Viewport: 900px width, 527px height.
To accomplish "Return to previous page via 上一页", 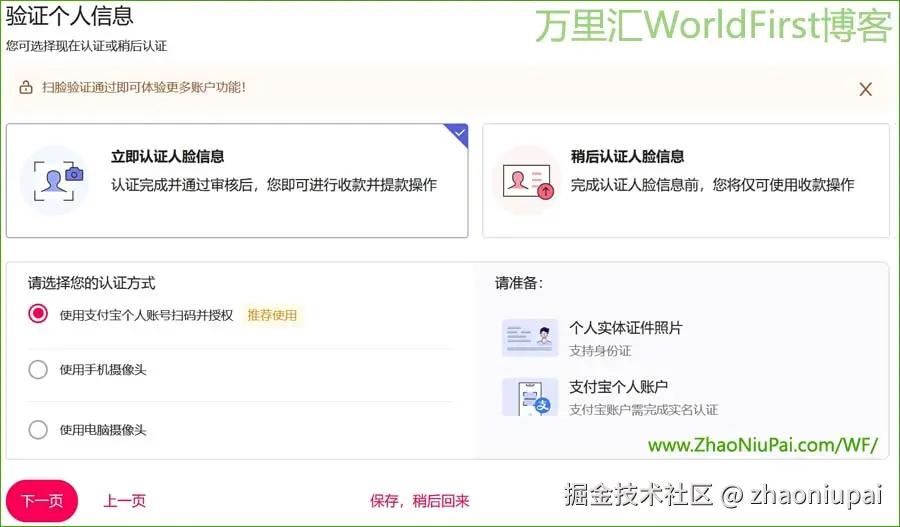I will click(x=125, y=501).
